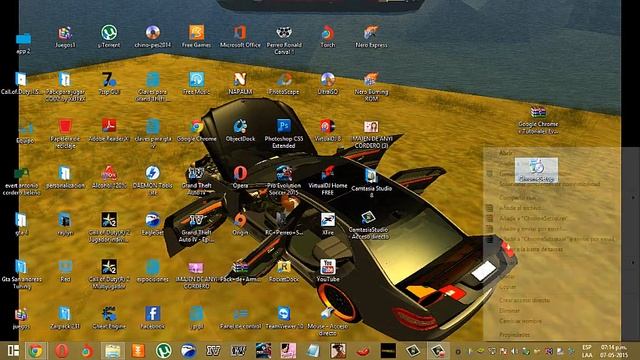Open ObjectDock desktop icon
The height and width of the screenshot is (360, 640).
pyautogui.click(x=240, y=130)
